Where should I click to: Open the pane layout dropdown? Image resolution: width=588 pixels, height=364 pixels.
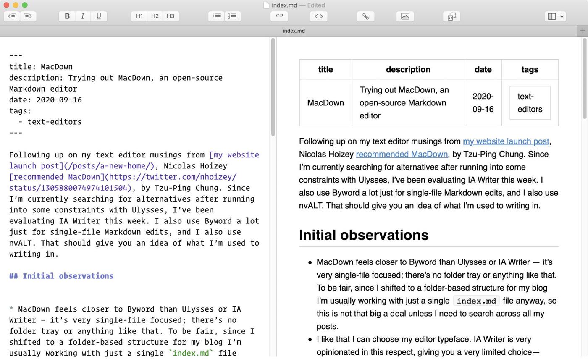tap(555, 16)
